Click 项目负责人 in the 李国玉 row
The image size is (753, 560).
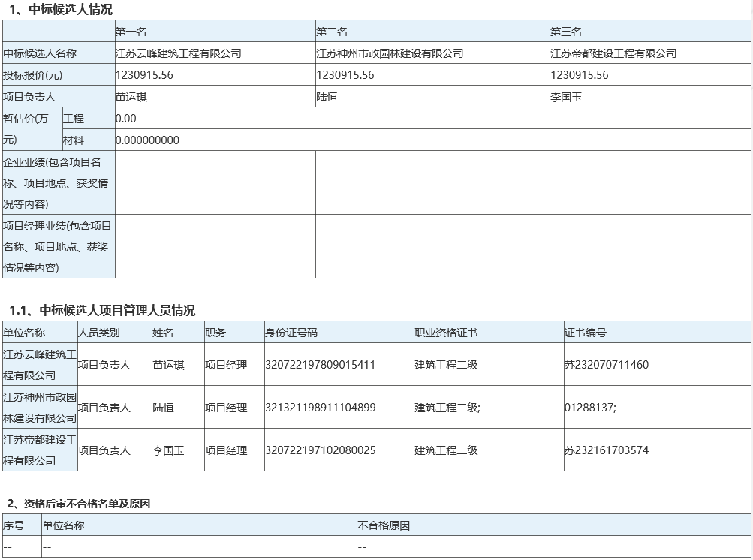pos(104,450)
